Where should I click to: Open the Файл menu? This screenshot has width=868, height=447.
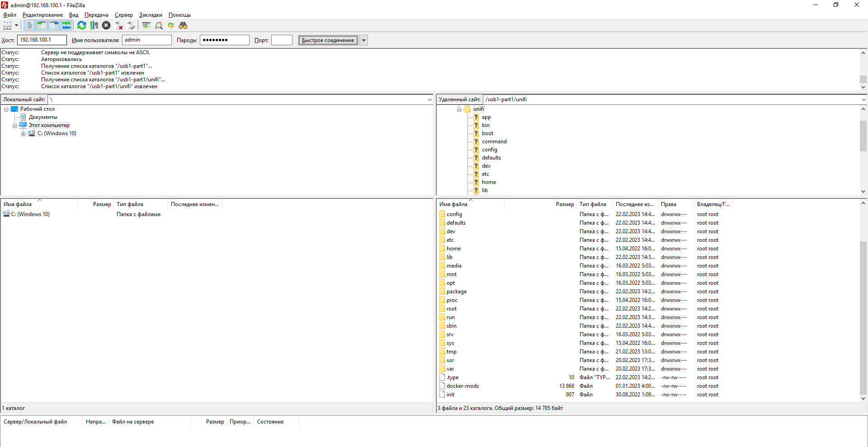pos(9,15)
